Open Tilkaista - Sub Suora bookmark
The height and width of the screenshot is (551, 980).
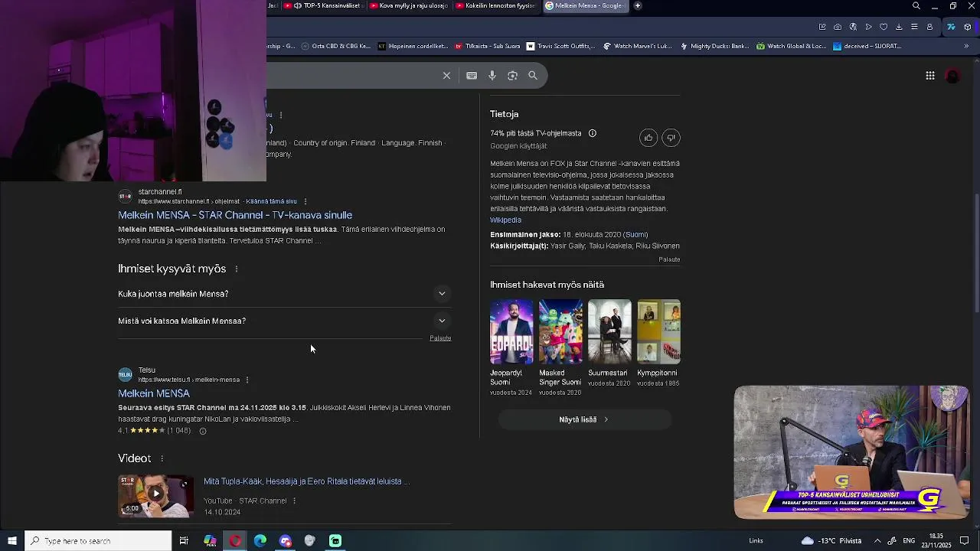pos(487,46)
